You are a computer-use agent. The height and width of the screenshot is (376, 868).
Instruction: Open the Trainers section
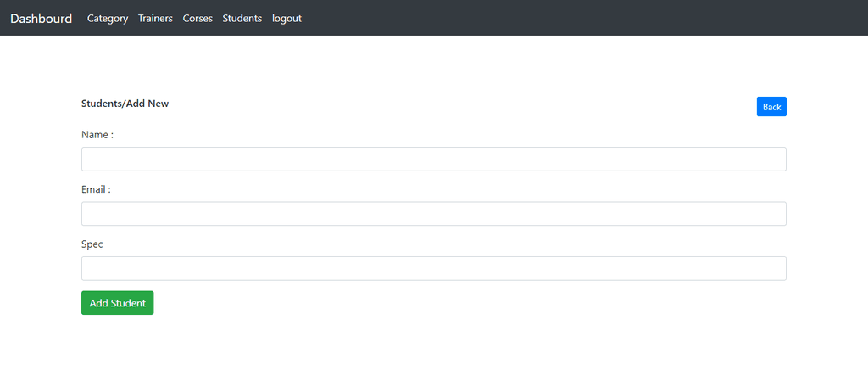(x=156, y=19)
